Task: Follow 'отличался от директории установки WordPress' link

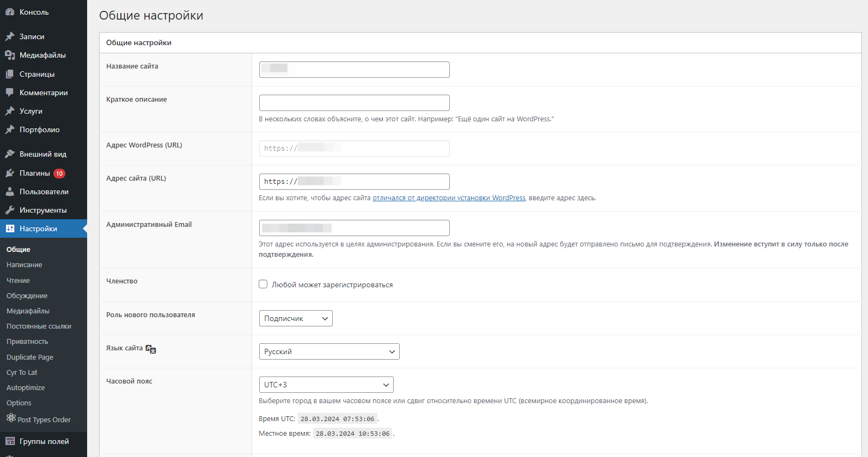Action: point(449,198)
